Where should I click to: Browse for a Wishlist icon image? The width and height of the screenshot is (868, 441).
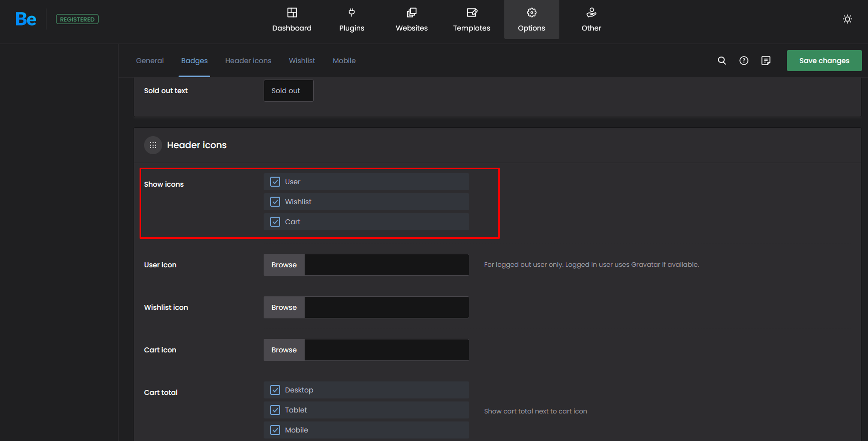[x=284, y=307]
